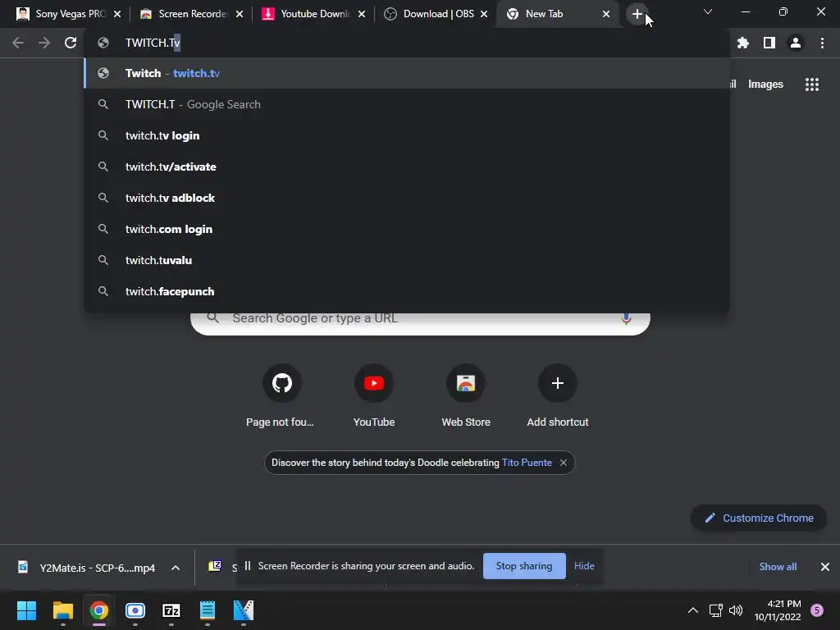Click the Add shortcut plus icon
The width and height of the screenshot is (840, 630).
point(558,383)
